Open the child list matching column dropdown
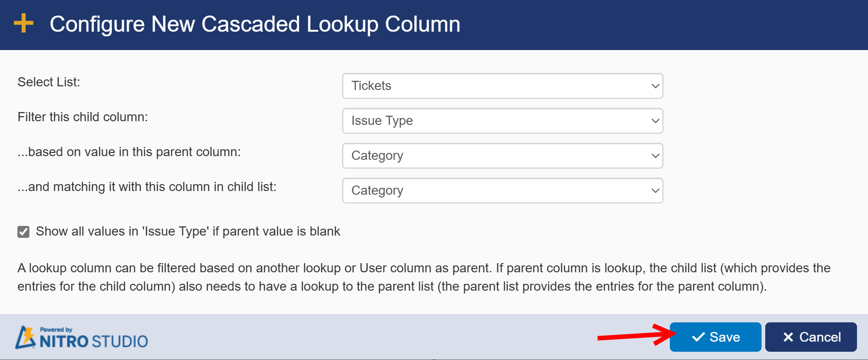868x360 pixels. 502,191
